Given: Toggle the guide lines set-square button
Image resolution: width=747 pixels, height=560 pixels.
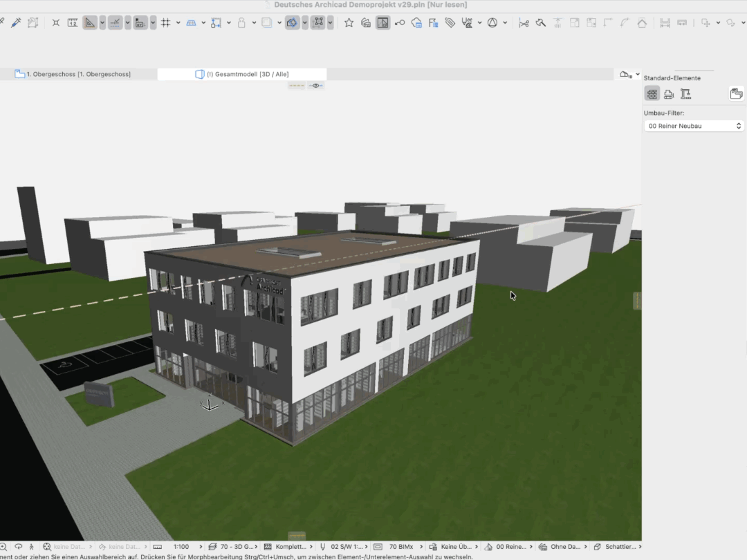Looking at the screenshot, I should 89,22.
